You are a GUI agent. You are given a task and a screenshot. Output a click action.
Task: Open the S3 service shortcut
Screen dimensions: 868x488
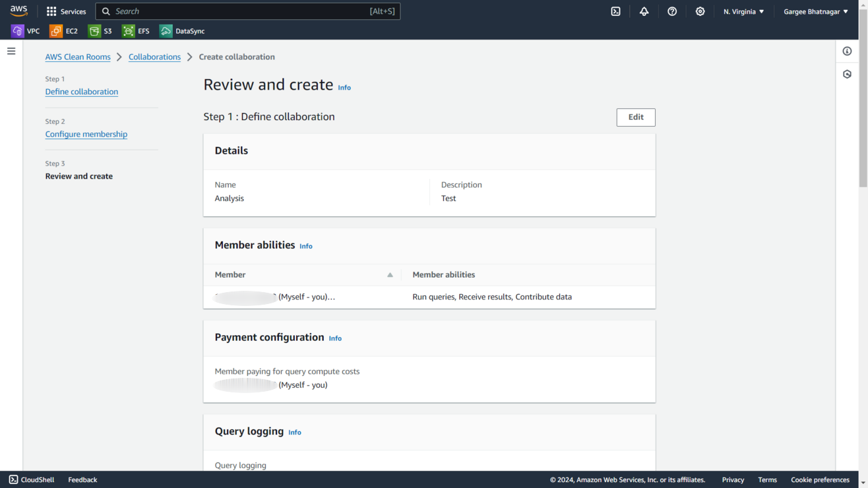coord(100,31)
